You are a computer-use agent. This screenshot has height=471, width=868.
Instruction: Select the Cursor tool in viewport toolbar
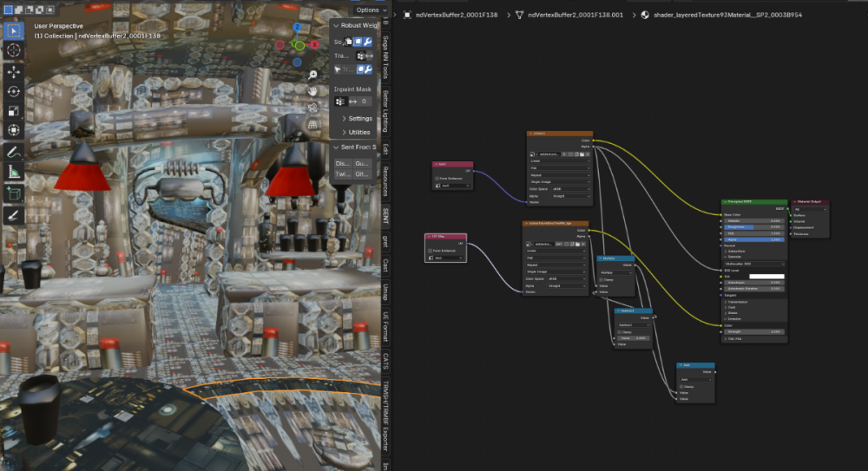14,50
